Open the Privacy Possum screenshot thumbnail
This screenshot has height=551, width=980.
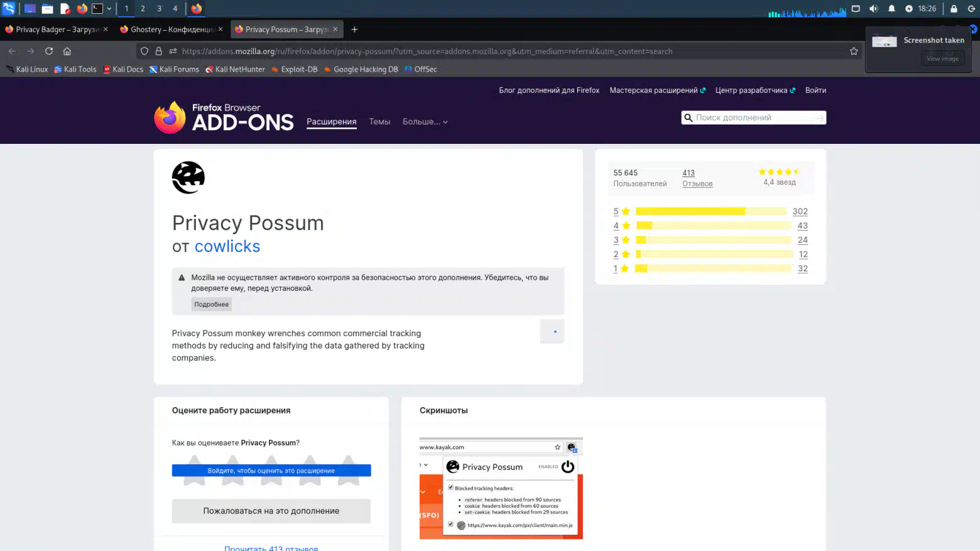pyautogui.click(x=501, y=488)
